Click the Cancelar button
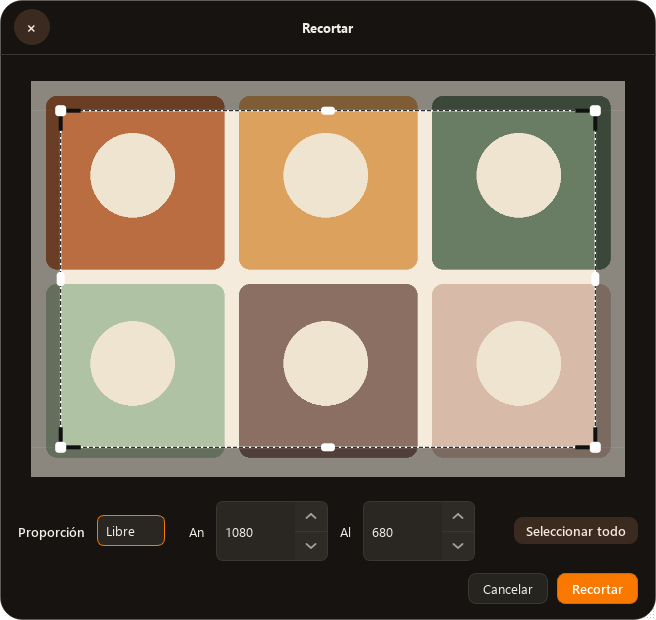Image resolution: width=656 pixels, height=620 pixels. click(507, 589)
